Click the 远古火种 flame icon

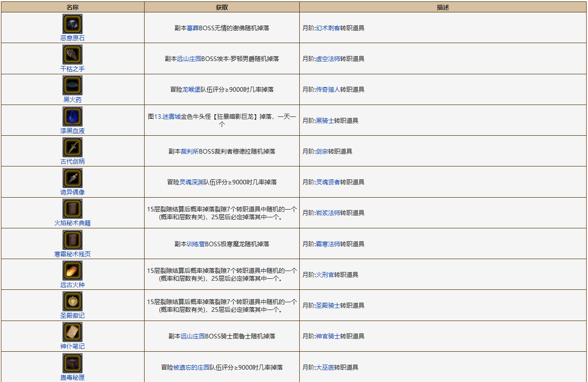point(73,271)
